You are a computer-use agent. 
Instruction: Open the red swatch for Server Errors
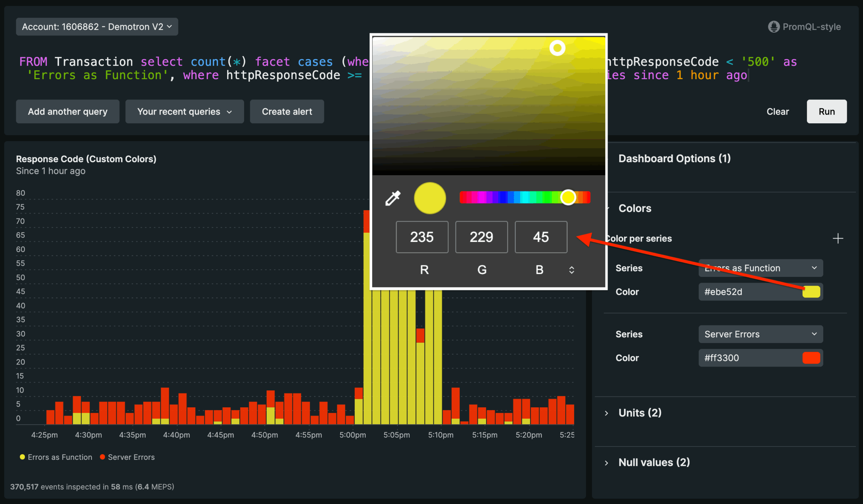811,358
